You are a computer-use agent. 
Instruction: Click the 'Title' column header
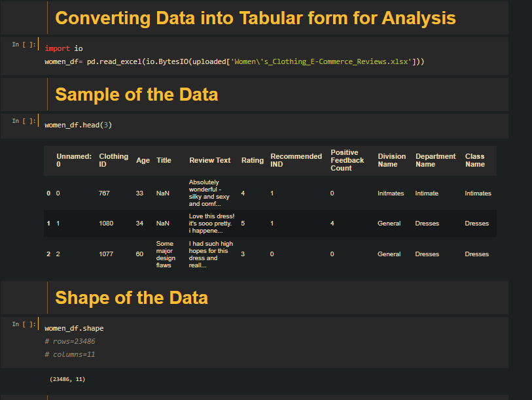point(164,160)
